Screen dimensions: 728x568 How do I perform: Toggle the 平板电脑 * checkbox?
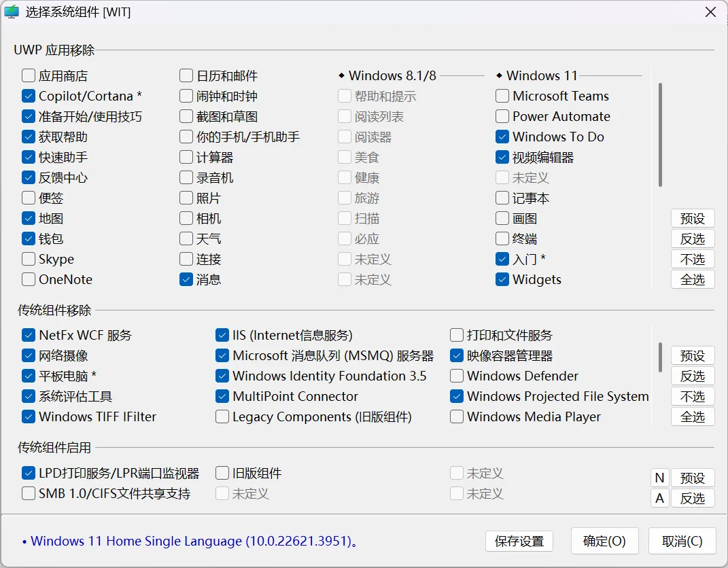29,376
